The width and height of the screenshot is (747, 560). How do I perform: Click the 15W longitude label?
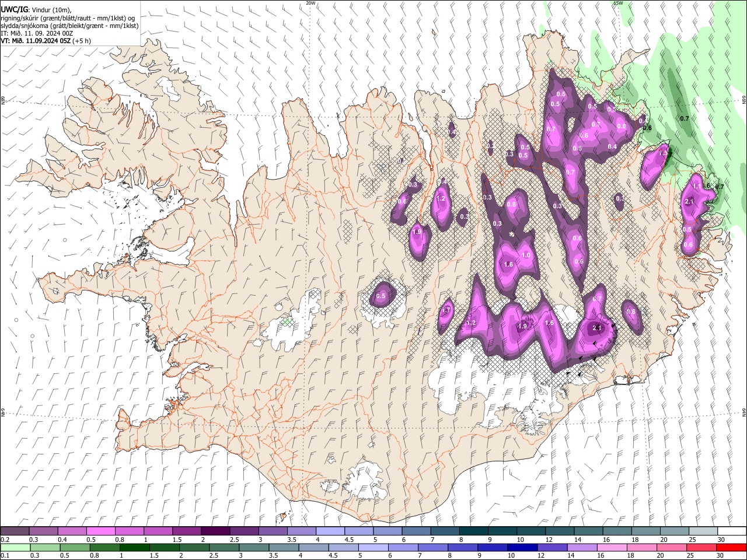coord(618,3)
